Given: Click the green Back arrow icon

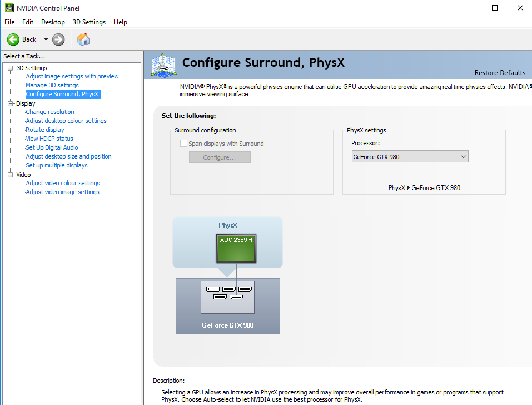Looking at the screenshot, I should click(x=13, y=39).
